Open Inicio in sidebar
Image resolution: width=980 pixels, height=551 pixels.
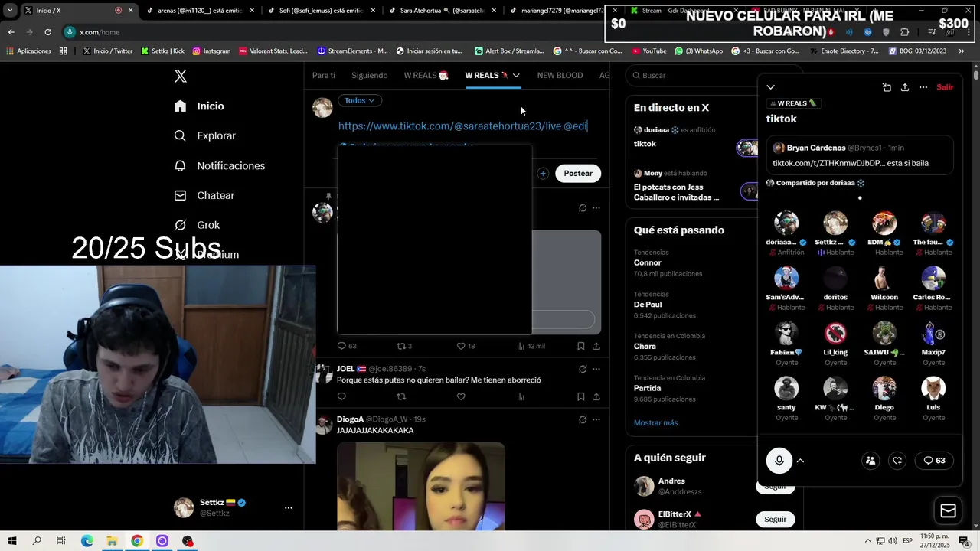[199, 106]
